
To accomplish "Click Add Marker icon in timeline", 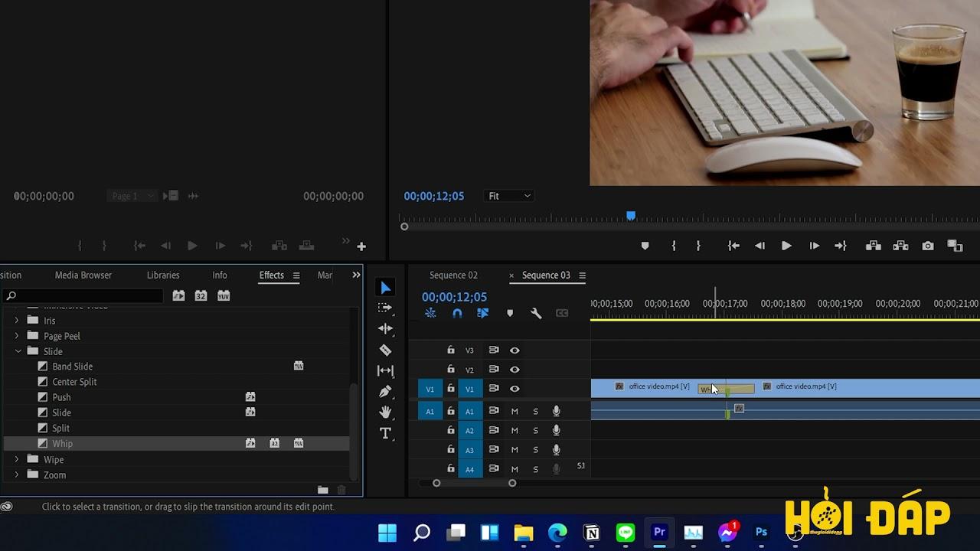I will [x=510, y=313].
